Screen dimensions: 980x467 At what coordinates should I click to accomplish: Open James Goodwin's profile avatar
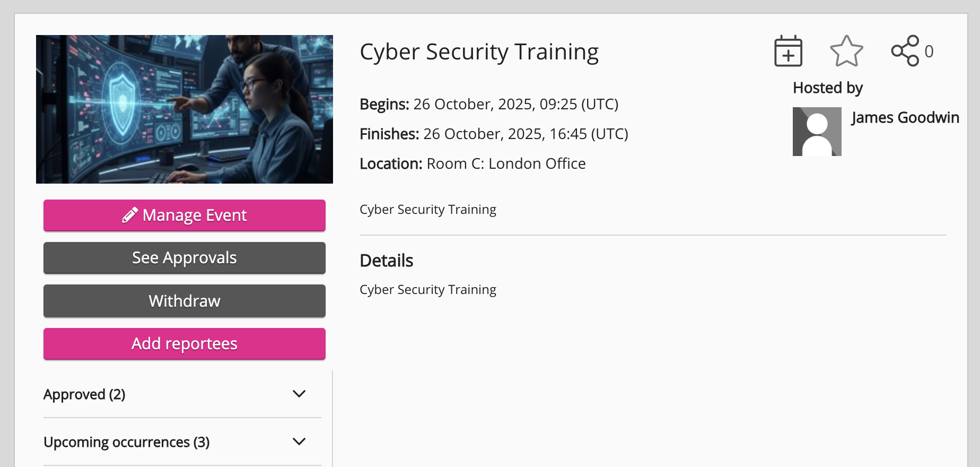(x=817, y=131)
